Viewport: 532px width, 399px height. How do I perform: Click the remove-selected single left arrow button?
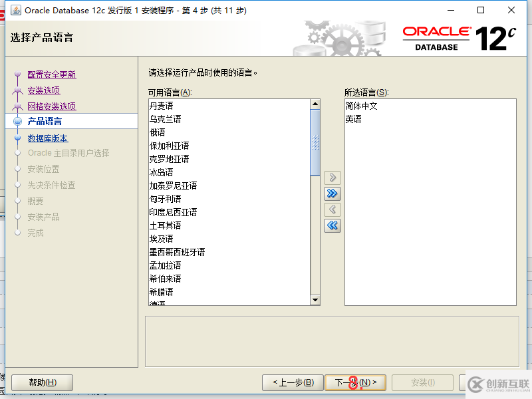point(332,209)
